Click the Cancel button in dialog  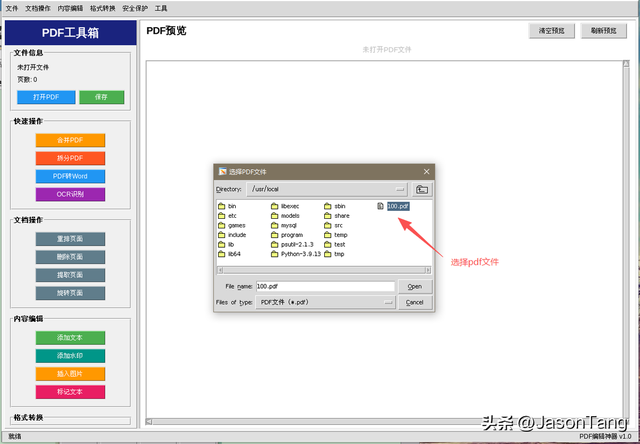point(415,302)
